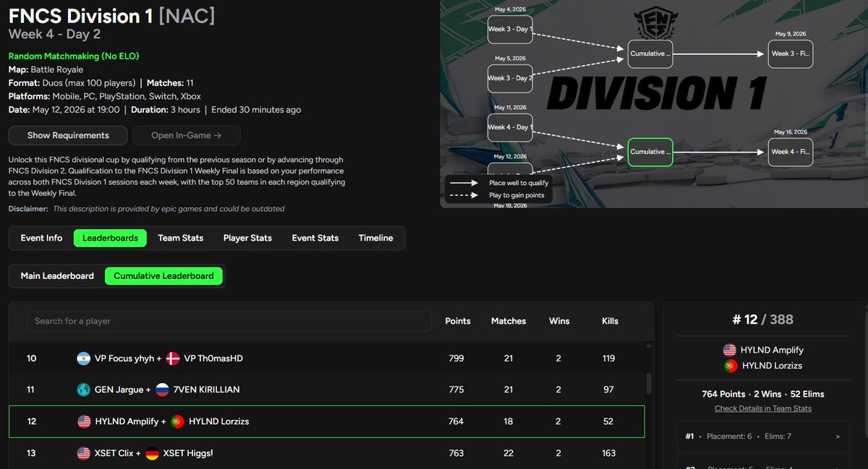
Task: Click VP Th0masHD player name
Action: tap(213, 358)
